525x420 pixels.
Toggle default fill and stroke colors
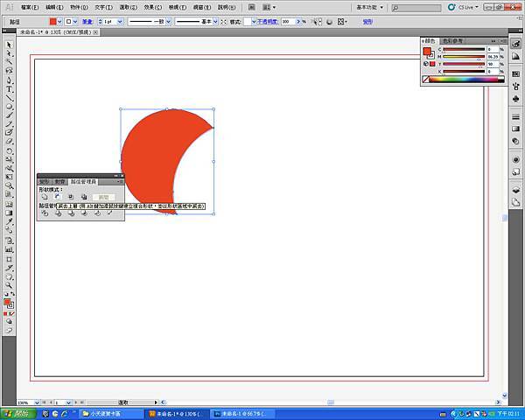coord(6,294)
